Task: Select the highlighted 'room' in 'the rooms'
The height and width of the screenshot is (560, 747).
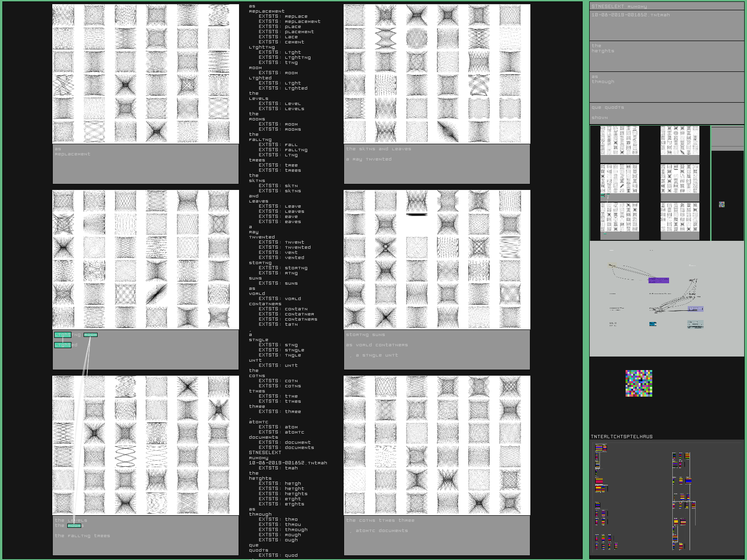Action: point(74,525)
